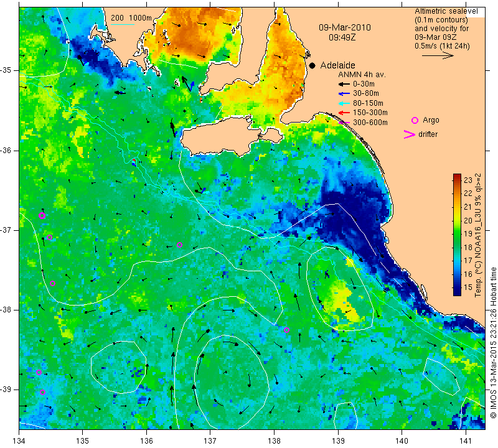The image size is (498, 448).
Task: Click the '30-80m' depth label
Action: (x=366, y=94)
